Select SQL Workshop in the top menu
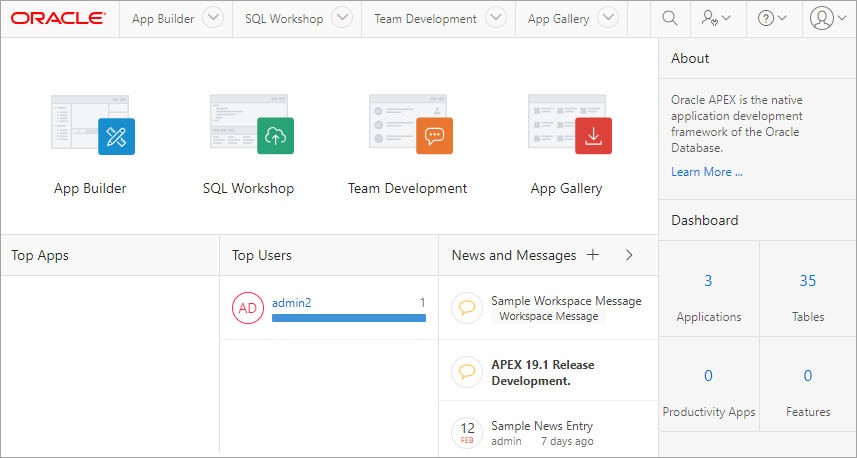Screen dimensions: 857x458 coord(284,19)
